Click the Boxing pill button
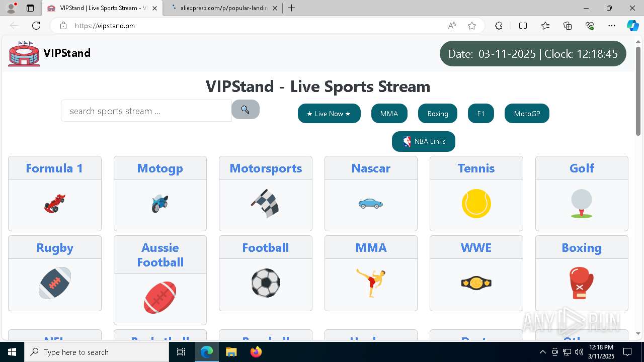The height and width of the screenshot is (362, 644). point(438,114)
